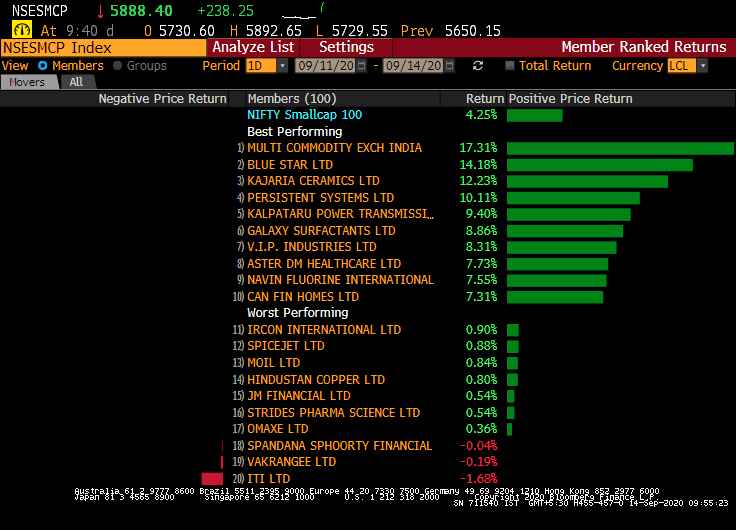Select the Members radio button

[42, 66]
